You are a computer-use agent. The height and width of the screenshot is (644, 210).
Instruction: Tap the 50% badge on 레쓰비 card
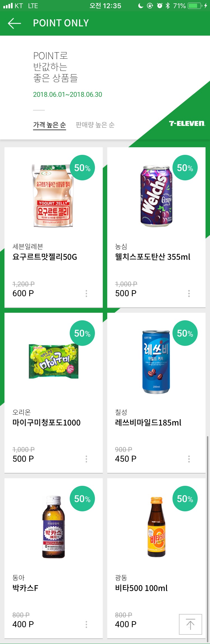point(185,333)
